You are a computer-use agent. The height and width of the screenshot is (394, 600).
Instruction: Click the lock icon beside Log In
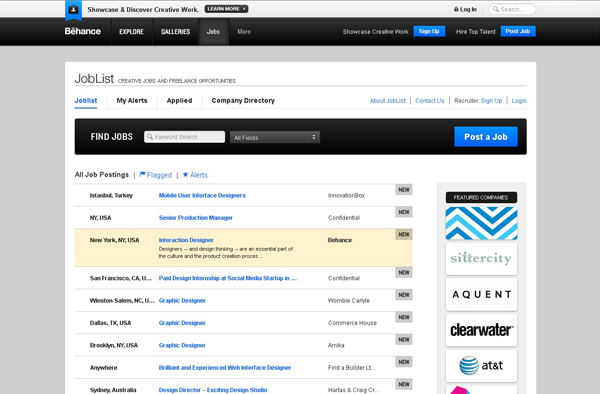(456, 9)
